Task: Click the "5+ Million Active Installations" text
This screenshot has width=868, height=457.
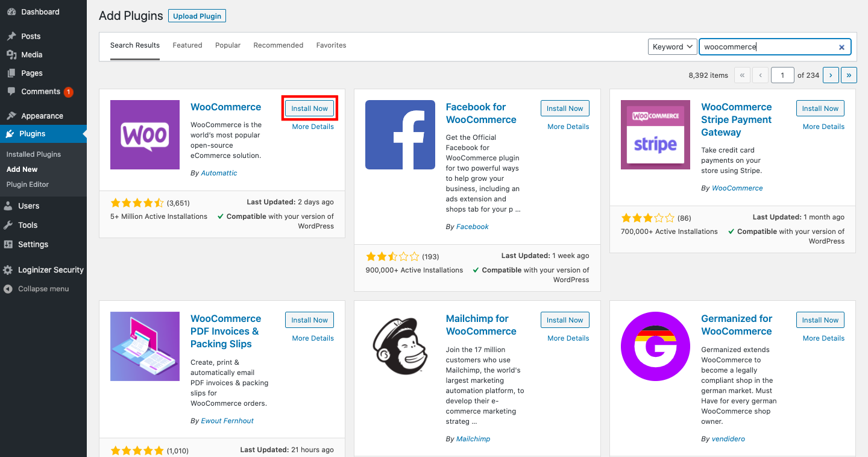Action: click(x=159, y=216)
